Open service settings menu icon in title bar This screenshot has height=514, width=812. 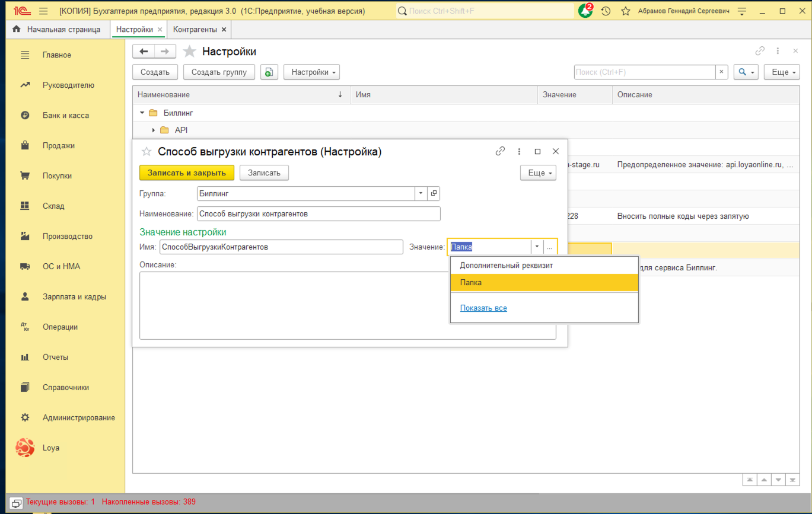(741, 11)
